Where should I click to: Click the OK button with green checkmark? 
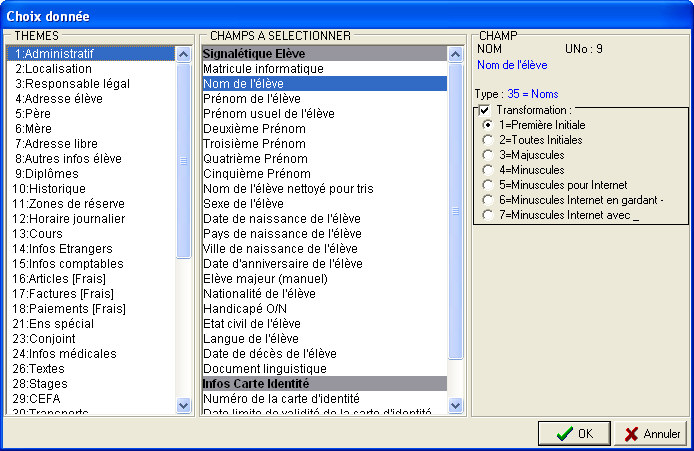pos(573,434)
